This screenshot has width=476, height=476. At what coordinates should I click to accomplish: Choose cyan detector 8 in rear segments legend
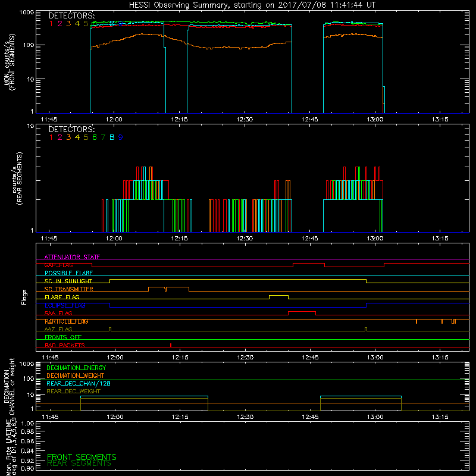(x=112, y=137)
